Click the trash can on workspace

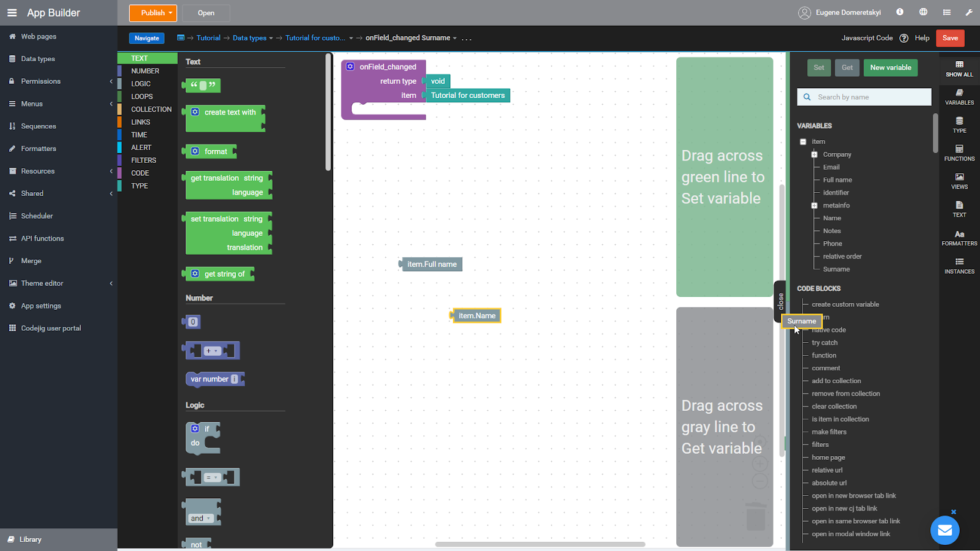(756, 515)
